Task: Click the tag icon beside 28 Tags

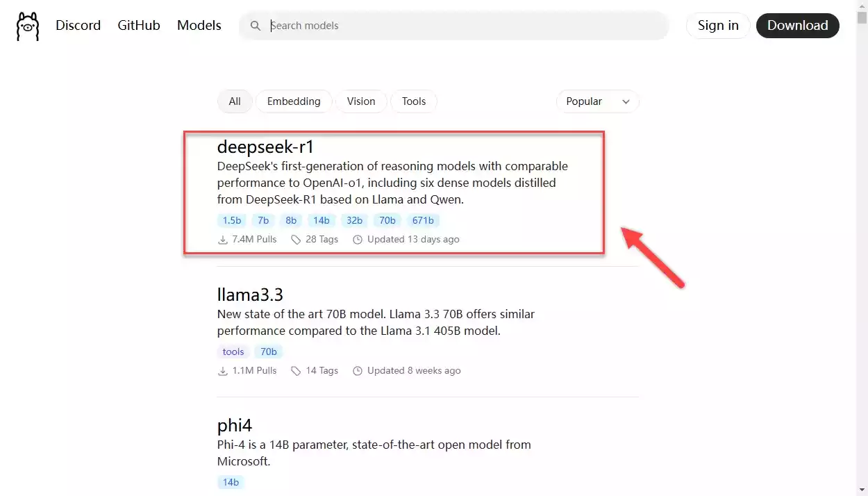Action: (x=296, y=240)
